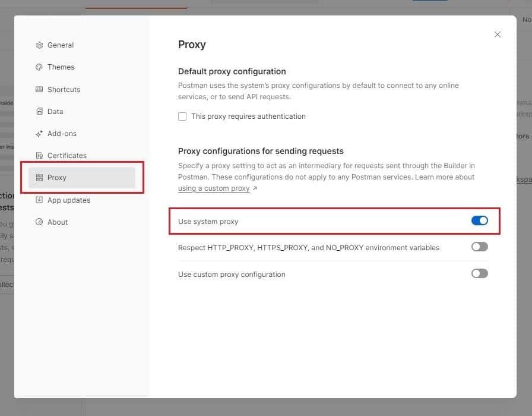Image resolution: width=532 pixels, height=416 pixels.
Task: Open the 'using a custom proxy' link
Action: coord(214,188)
